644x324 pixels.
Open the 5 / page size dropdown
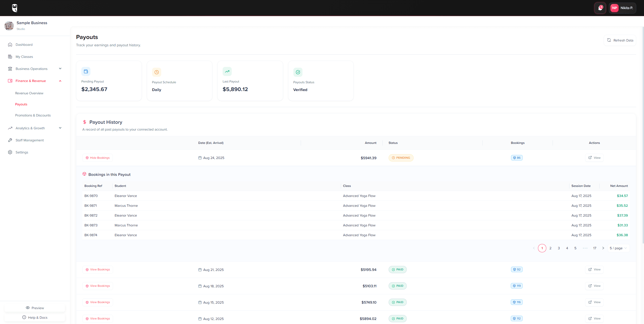coord(618,248)
